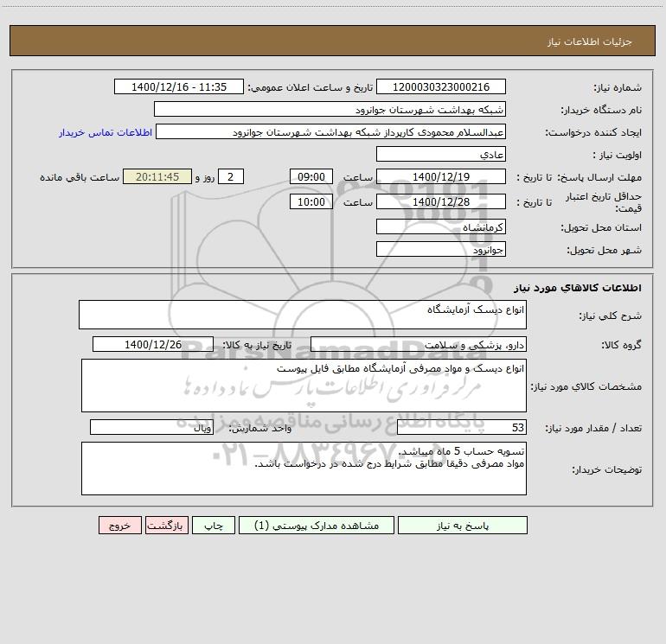Click response deadline time 09:00
The image size is (666, 644).
311,176
